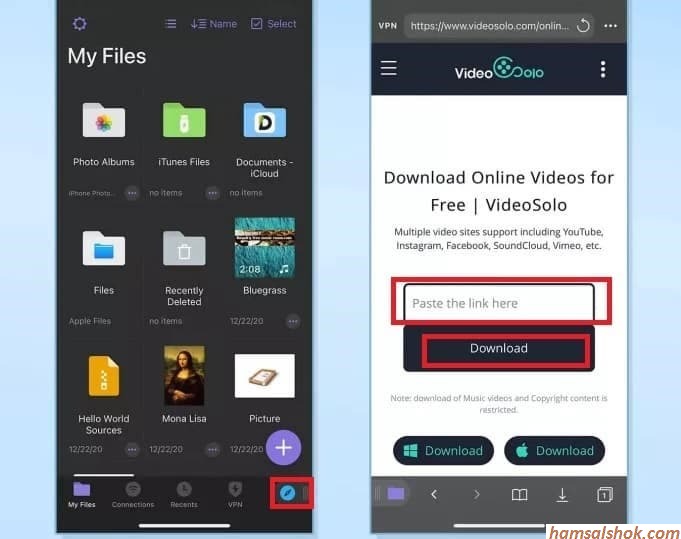Screen dimensions: 681x539
Task: Select the Photo Albums label
Action: coord(104,162)
